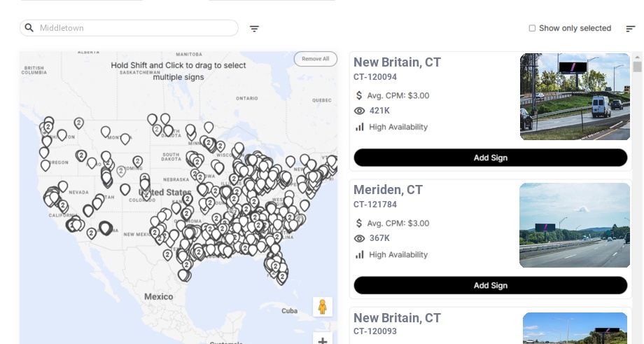Click the Remove All button on map
The height and width of the screenshot is (344, 644).
(x=315, y=59)
